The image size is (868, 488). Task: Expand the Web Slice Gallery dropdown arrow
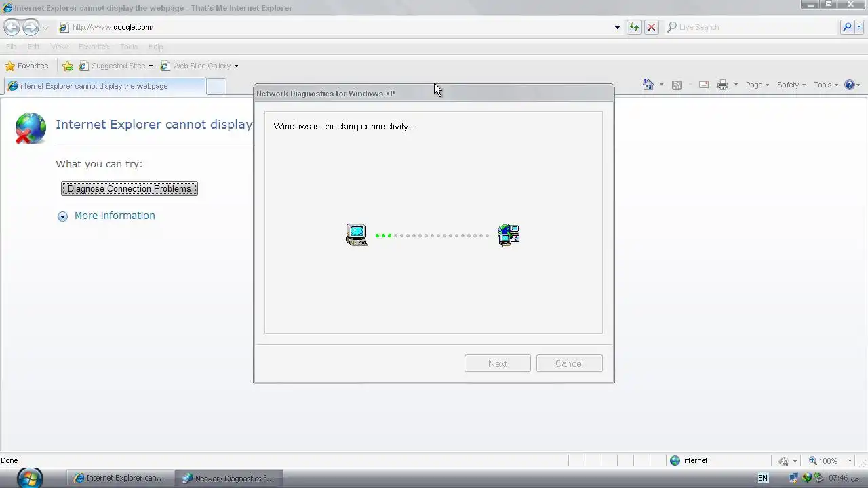click(236, 66)
